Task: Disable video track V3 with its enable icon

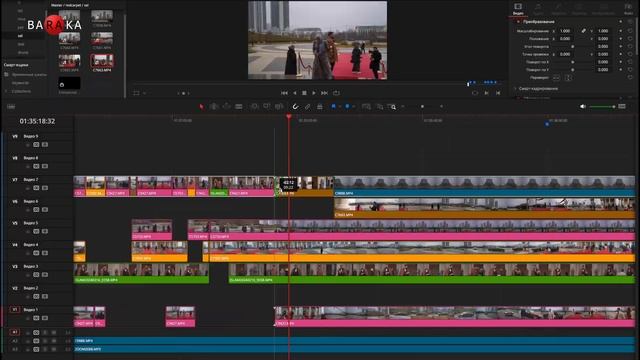Action: click(45, 274)
